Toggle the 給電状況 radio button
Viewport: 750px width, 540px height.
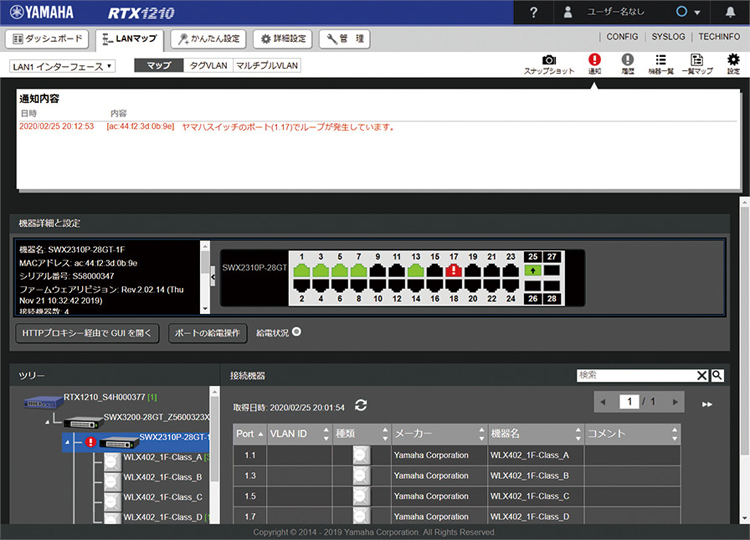point(297,331)
